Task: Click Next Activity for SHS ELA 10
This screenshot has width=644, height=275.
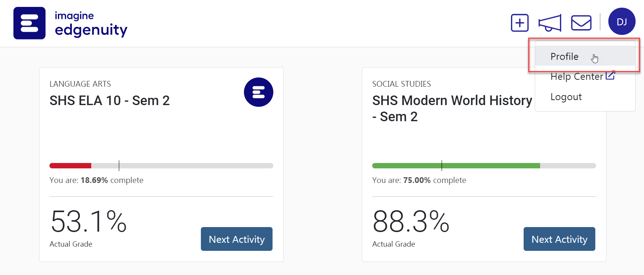Action: (237, 239)
